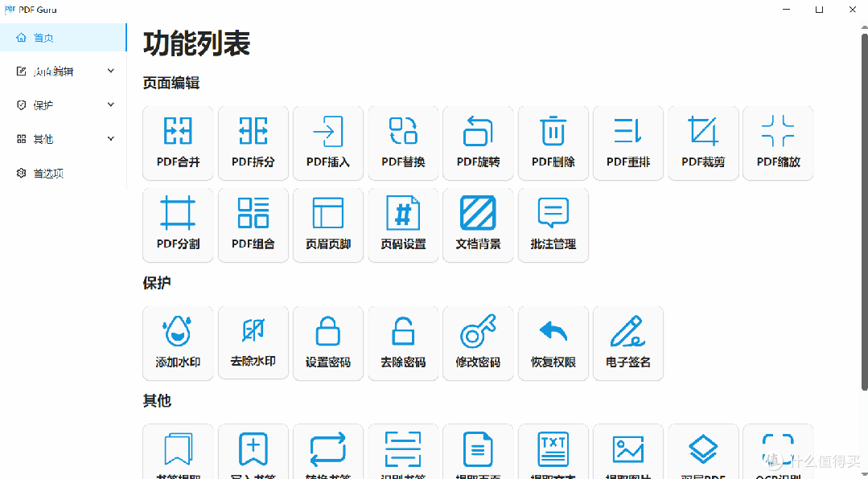Screen dimensions: 868x479
Task: Open the PDF替换 (replace) tool
Action: (x=403, y=143)
